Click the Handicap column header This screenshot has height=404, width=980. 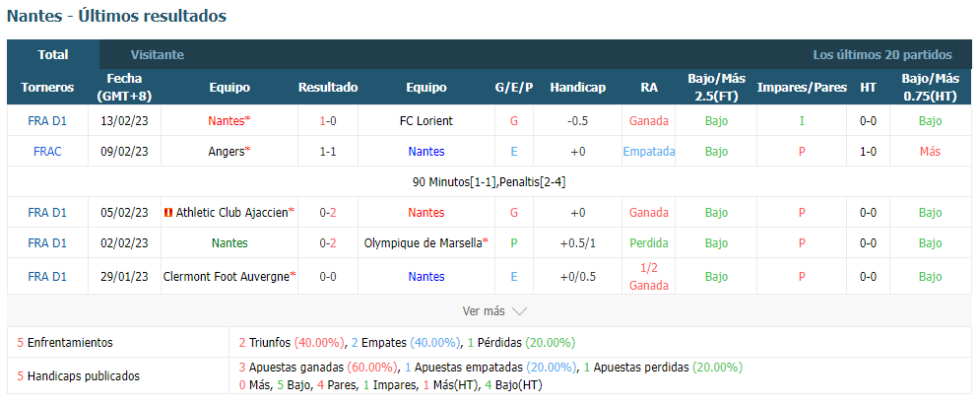(577, 88)
